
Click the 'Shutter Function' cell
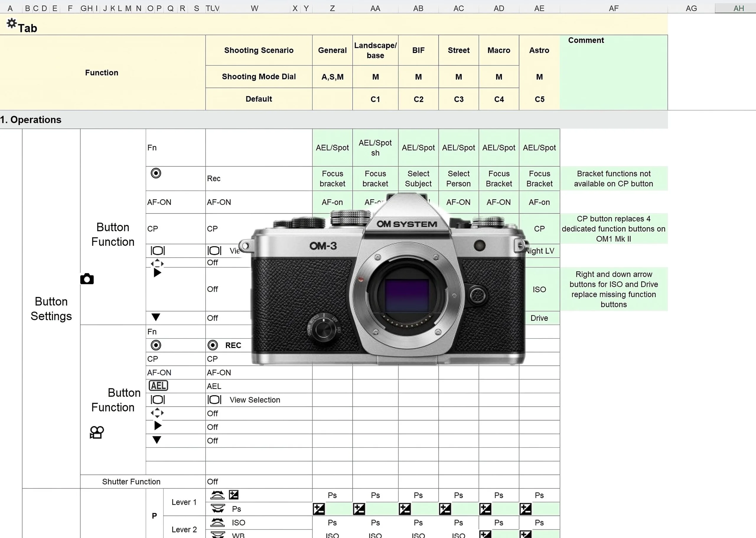[143, 481]
